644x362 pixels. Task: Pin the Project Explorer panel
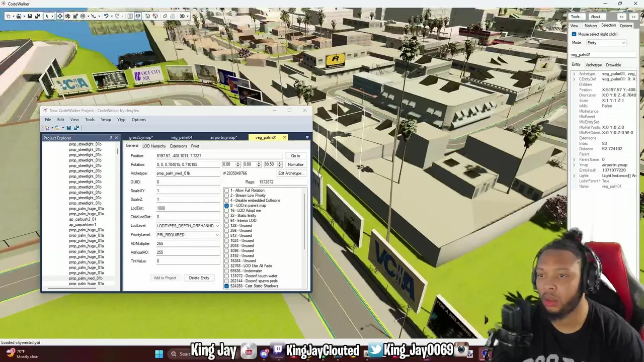(110, 138)
